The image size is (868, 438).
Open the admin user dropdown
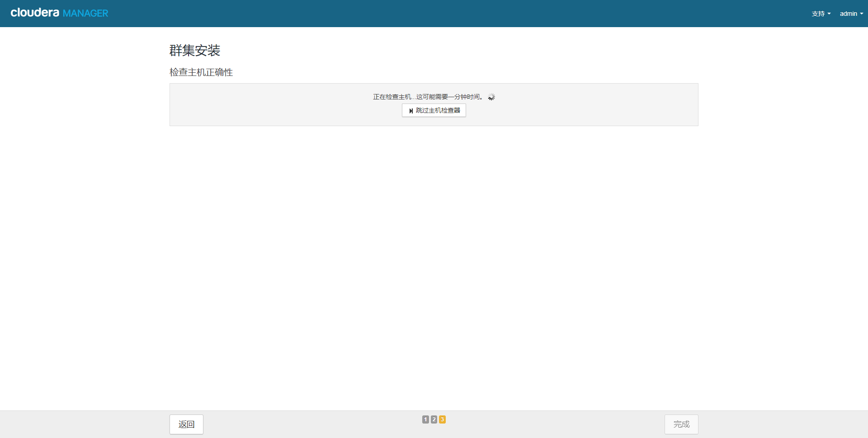point(851,14)
